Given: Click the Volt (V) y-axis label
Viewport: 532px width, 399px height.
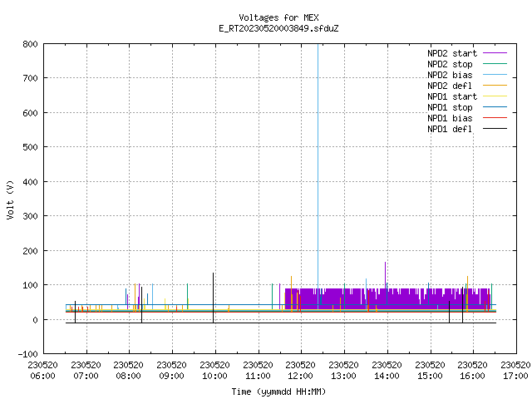Looking at the screenshot, I should pyautogui.click(x=10, y=199).
